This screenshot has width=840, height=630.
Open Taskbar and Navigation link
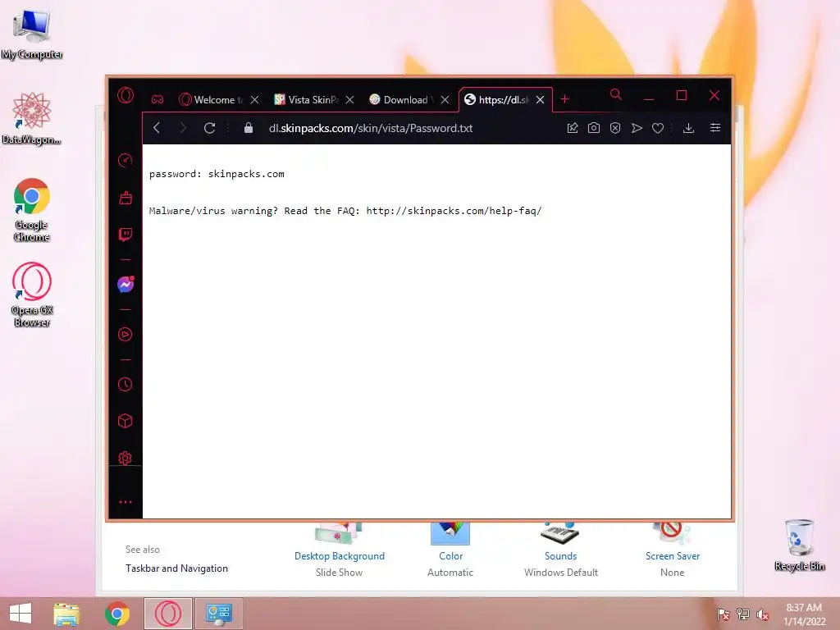(x=176, y=568)
